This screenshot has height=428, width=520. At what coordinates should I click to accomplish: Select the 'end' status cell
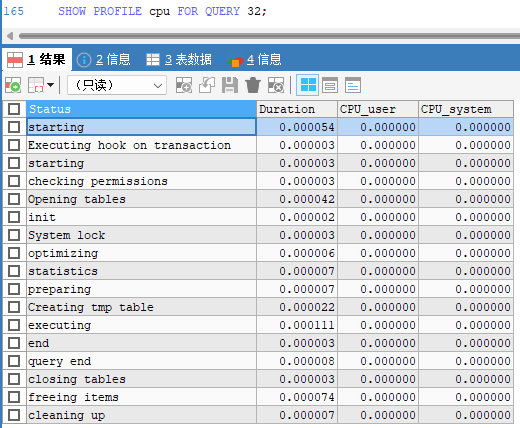(141, 343)
